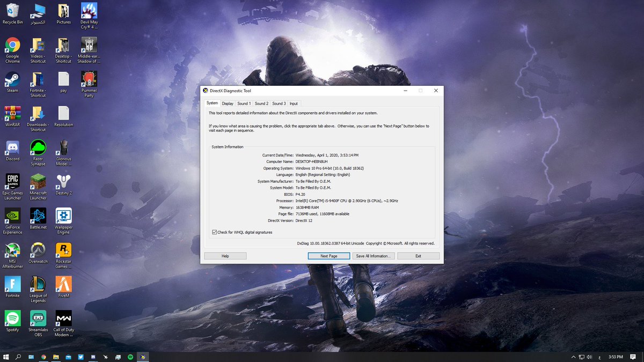Click the '16384MB RAM' memory value

(x=307, y=207)
